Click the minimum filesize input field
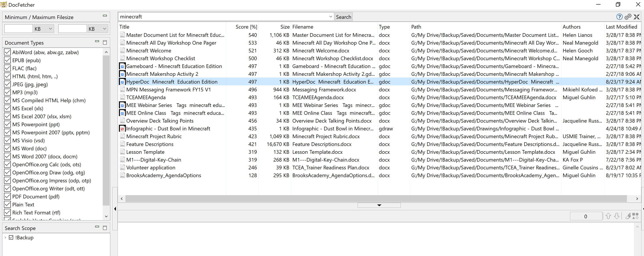Image resolution: width=644 pixels, height=256 pixels. coord(19,29)
